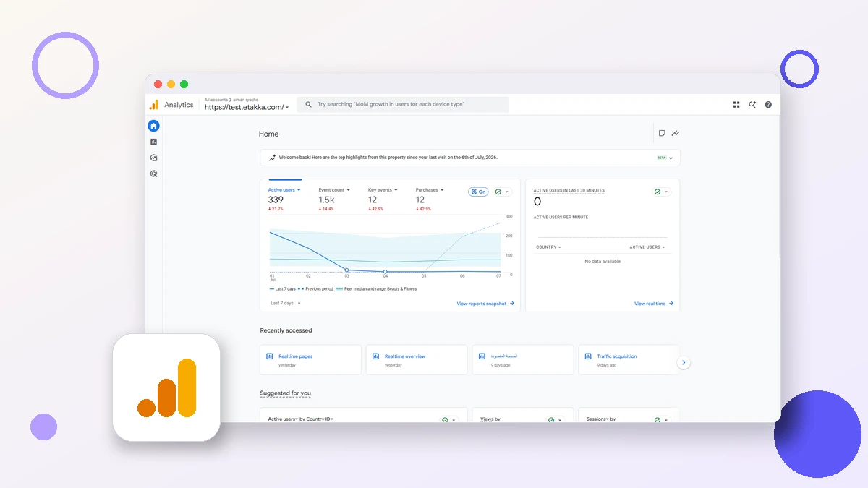Image resolution: width=868 pixels, height=488 pixels.
Task: Click the next arrow on Recently accessed carousel
Action: pos(684,362)
